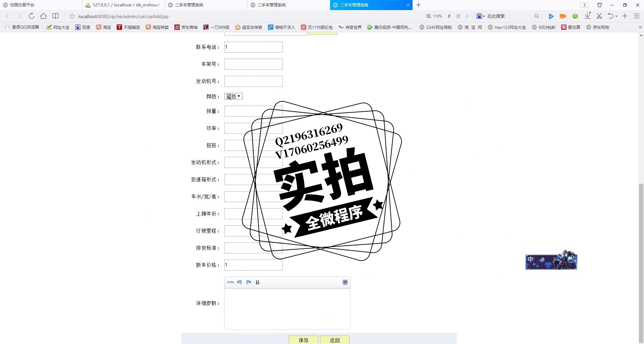The width and height of the screenshot is (644, 344).
Task: Open 天猫精选 bookmark
Action: pos(128,27)
